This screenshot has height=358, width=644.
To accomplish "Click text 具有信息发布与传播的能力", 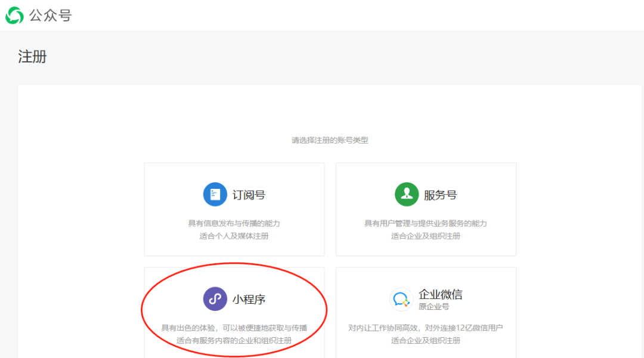I will [x=234, y=223].
